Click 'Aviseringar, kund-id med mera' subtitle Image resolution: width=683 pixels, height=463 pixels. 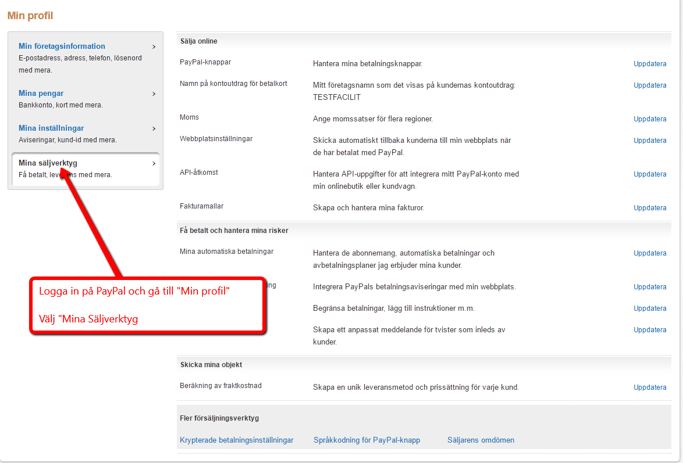tap(68, 140)
